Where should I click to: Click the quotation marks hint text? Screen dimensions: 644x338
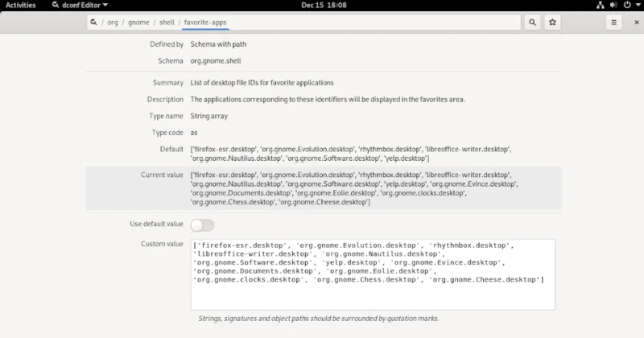[x=318, y=319]
